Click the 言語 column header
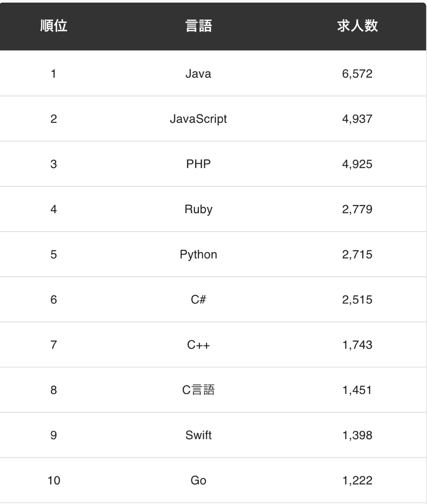Image resolution: width=427 pixels, height=504 pixels. [x=198, y=26]
